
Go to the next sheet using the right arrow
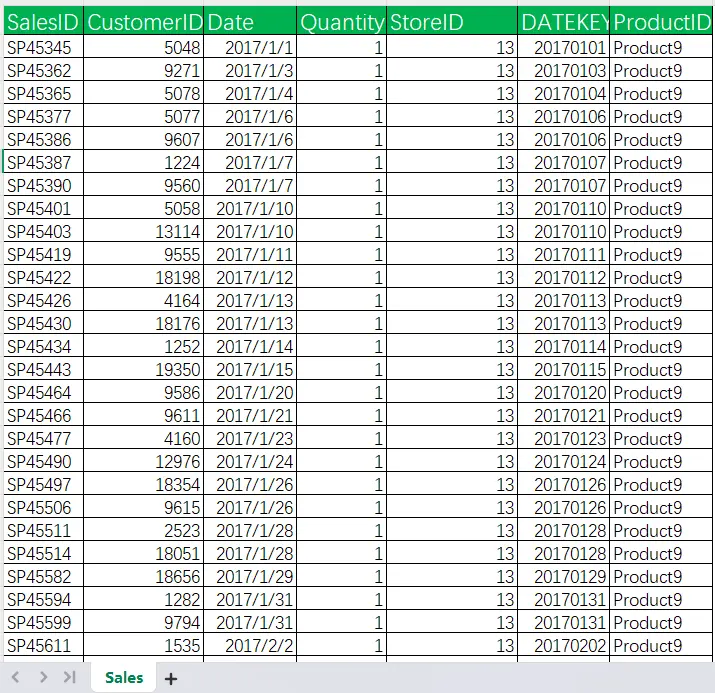43,677
